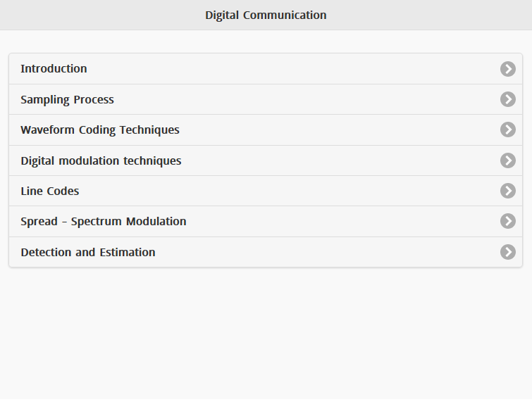
Task: Click the chevron icon beside Detection and Estimation
Action: pos(508,252)
